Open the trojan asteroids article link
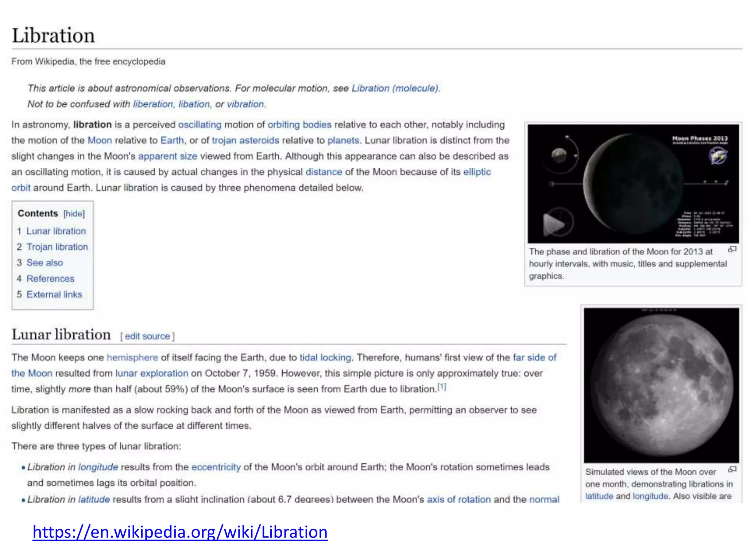 [x=245, y=140]
